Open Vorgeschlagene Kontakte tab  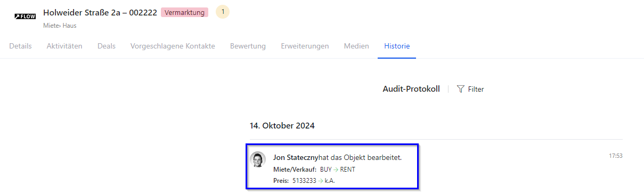click(173, 46)
